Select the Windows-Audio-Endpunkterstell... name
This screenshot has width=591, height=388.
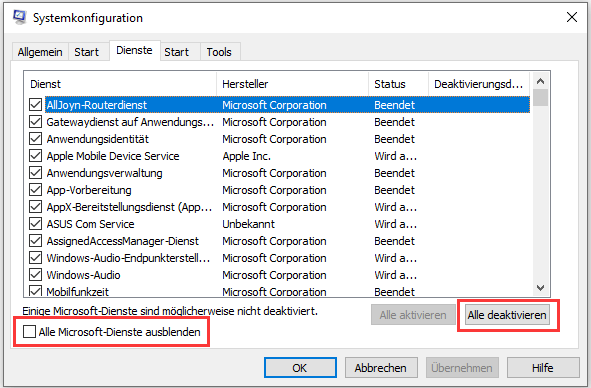point(128,258)
